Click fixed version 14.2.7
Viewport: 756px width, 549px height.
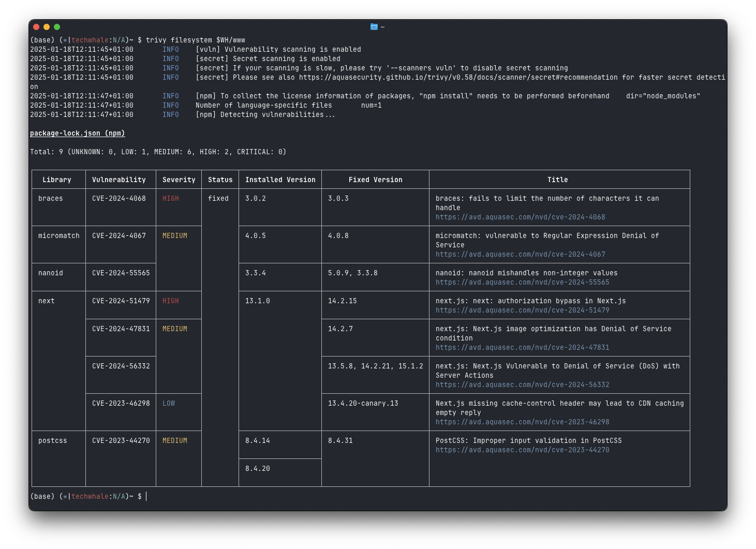coord(340,329)
